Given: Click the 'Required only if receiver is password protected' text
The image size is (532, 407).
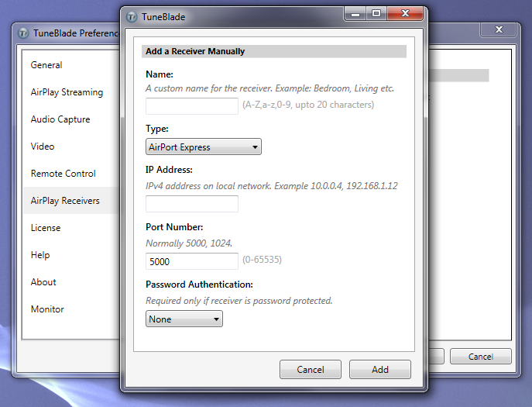Looking at the screenshot, I should point(239,301).
